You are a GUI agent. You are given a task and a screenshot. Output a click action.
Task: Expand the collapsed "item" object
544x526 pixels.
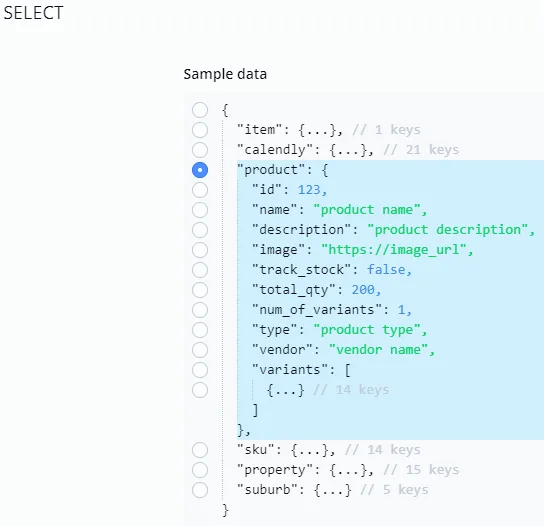click(x=318, y=130)
